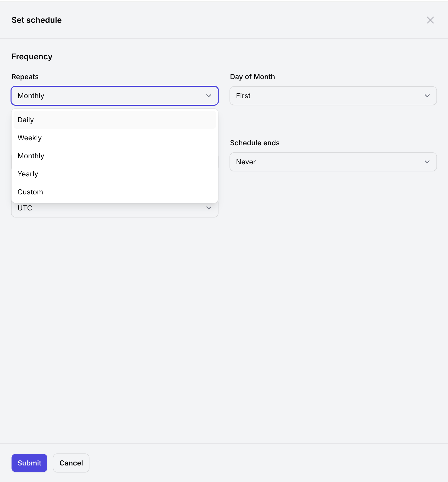Image resolution: width=448 pixels, height=482 pixels.
Task: Collapse the Repeats dropdown showing Monthly
Action: coord(115,96)
